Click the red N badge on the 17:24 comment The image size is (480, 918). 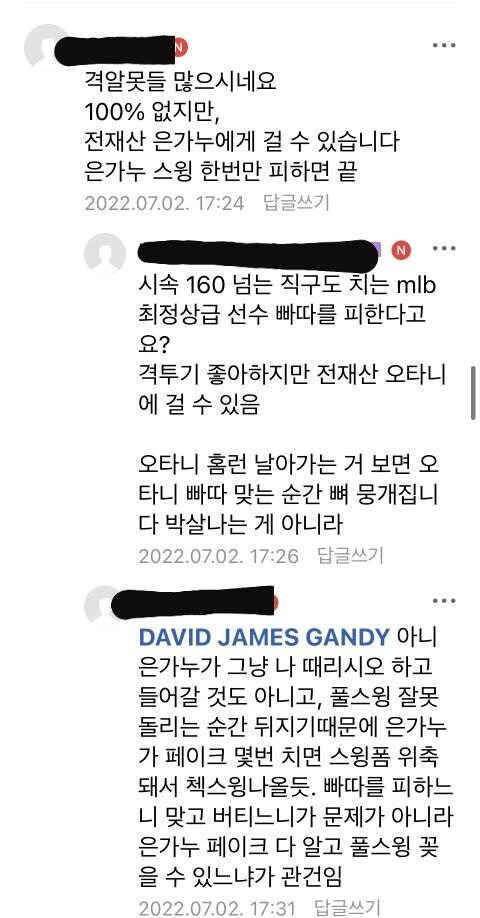point(181,48)
